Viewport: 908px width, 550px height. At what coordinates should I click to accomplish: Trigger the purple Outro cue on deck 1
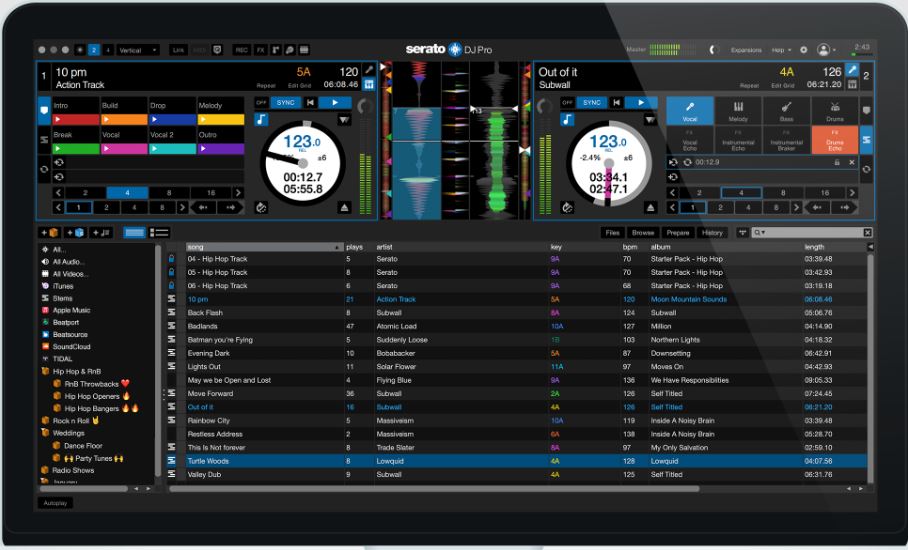tap(221, 148)
